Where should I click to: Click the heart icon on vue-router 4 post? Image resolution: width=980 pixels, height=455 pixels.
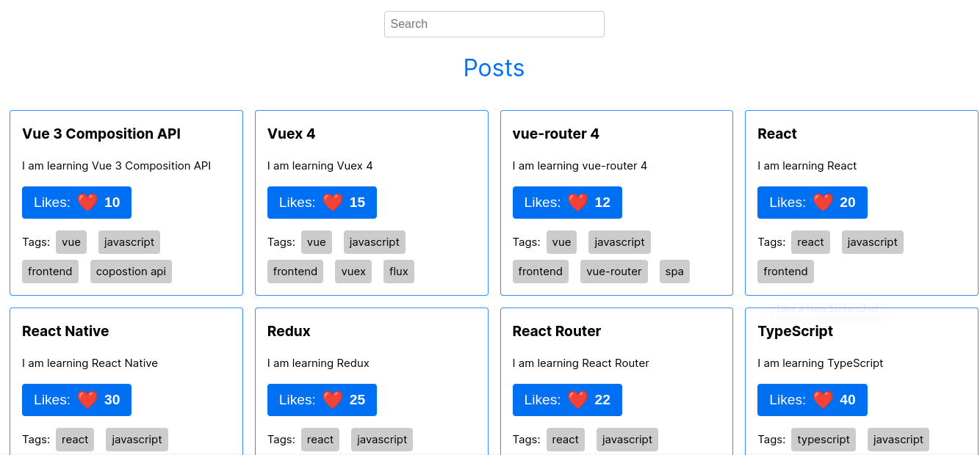578,203
